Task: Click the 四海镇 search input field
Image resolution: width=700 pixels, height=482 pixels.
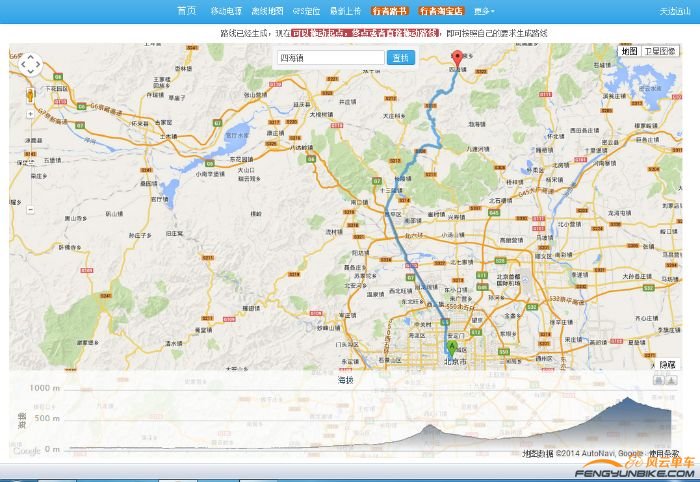Action: pos(330,58)
